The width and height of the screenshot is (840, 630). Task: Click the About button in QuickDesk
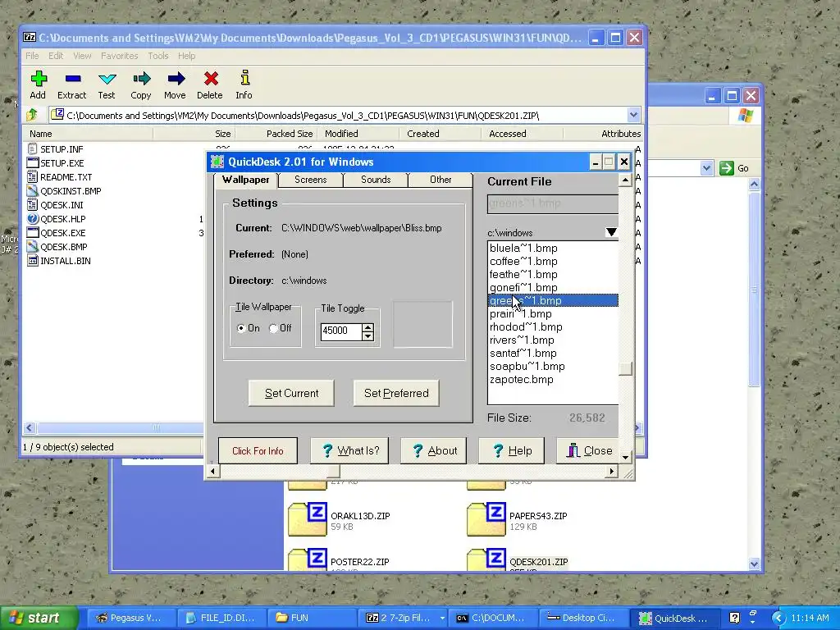pyautogui.click(x=434, y=451)
